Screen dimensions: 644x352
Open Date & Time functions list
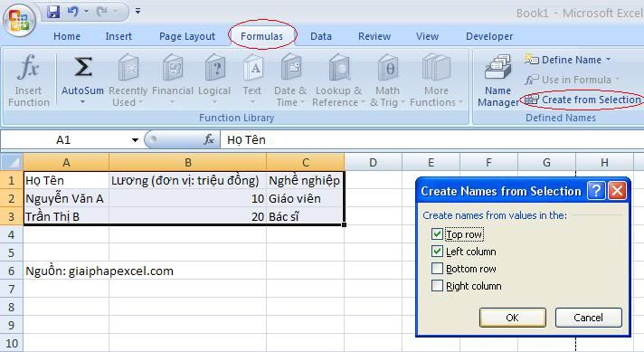(x=290, y=81)
